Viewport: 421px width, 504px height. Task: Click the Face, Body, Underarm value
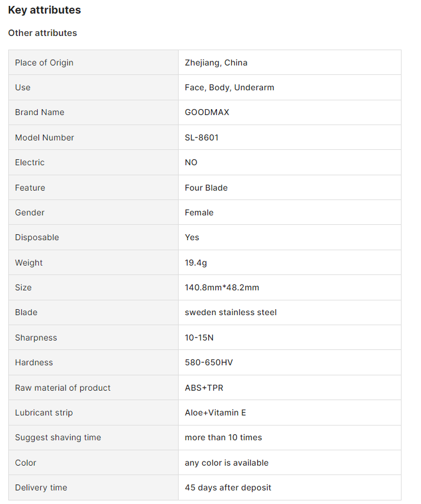[229, 87]
